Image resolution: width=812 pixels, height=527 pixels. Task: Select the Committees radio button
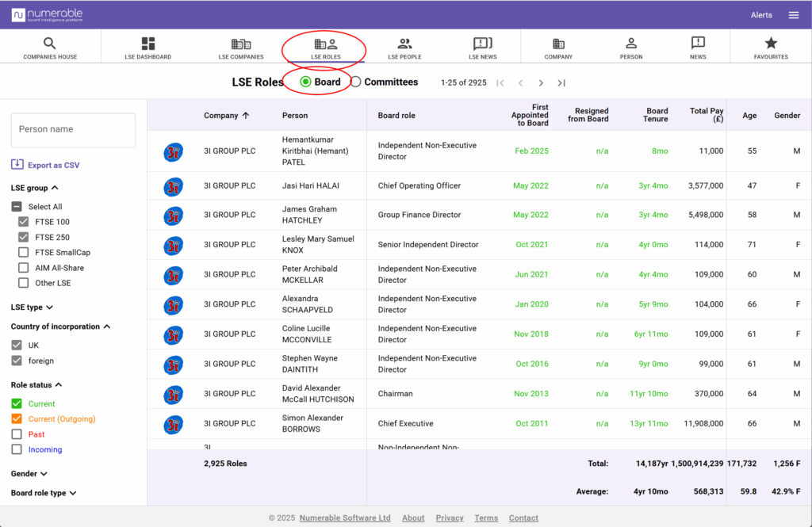tap(356, 82)
